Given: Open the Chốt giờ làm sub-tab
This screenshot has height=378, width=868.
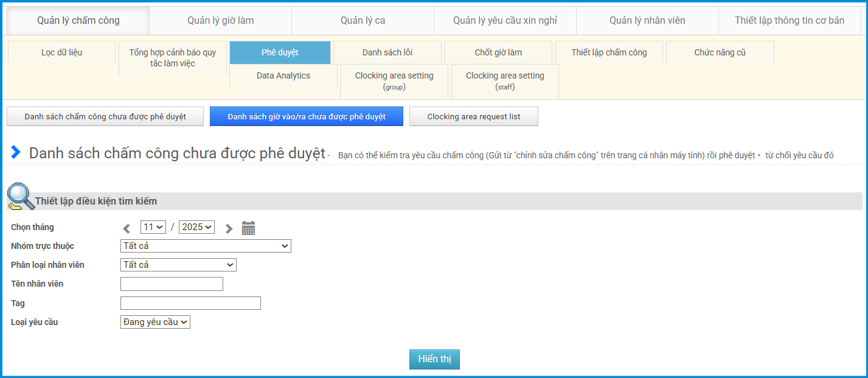Looking at the screenshot, I should tap(498, 52).
